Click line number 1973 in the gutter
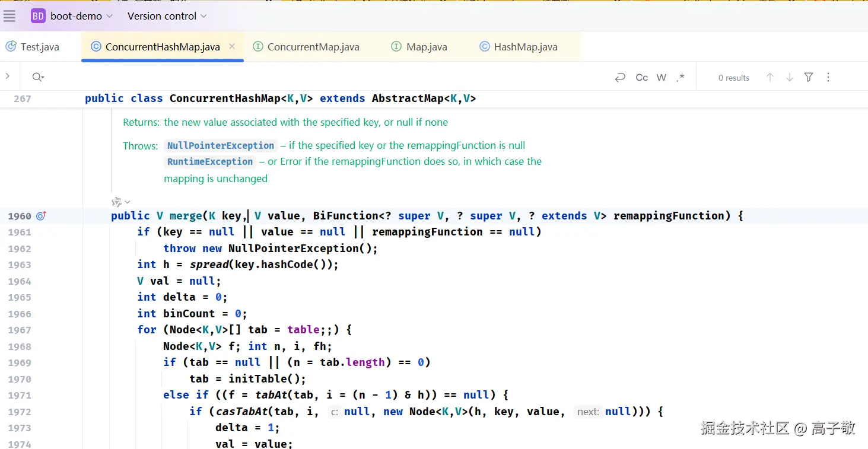The width and height of the screenshot is (868, 449). 20,428
